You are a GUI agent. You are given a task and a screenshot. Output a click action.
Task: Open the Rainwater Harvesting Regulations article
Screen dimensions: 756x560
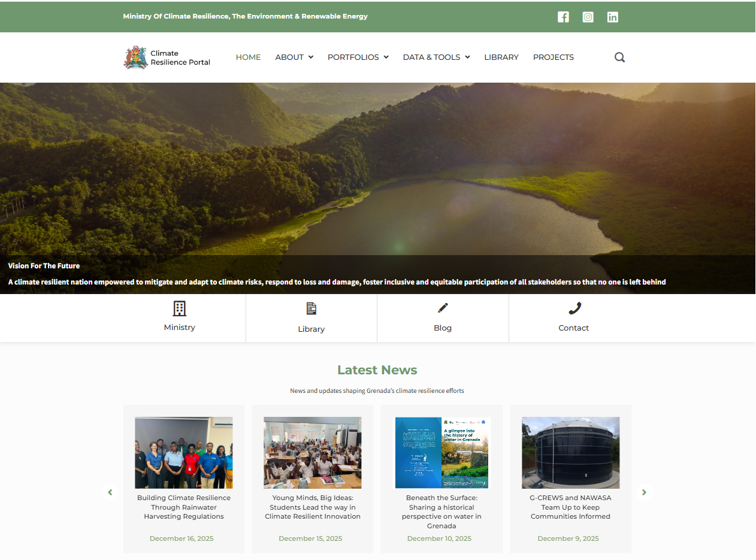point(184,507)
